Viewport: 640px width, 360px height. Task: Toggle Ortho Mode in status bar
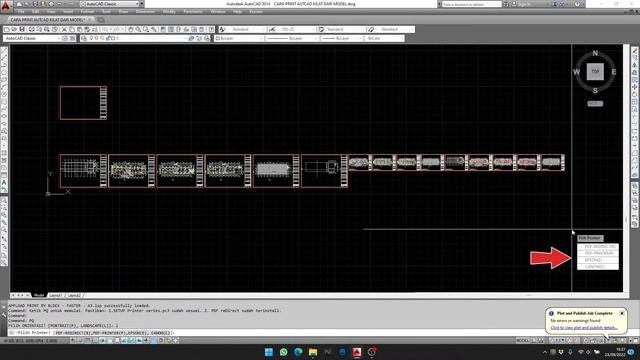(95, 340)
